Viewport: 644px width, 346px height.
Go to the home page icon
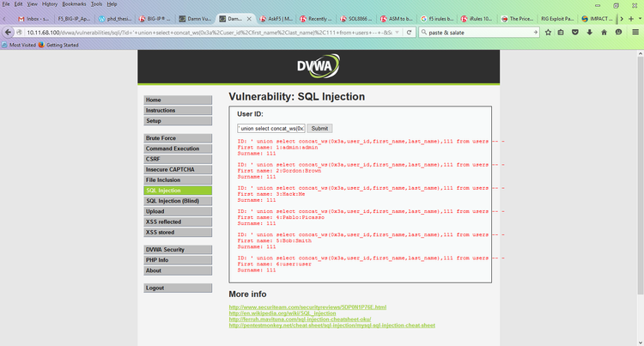(604, 33)
